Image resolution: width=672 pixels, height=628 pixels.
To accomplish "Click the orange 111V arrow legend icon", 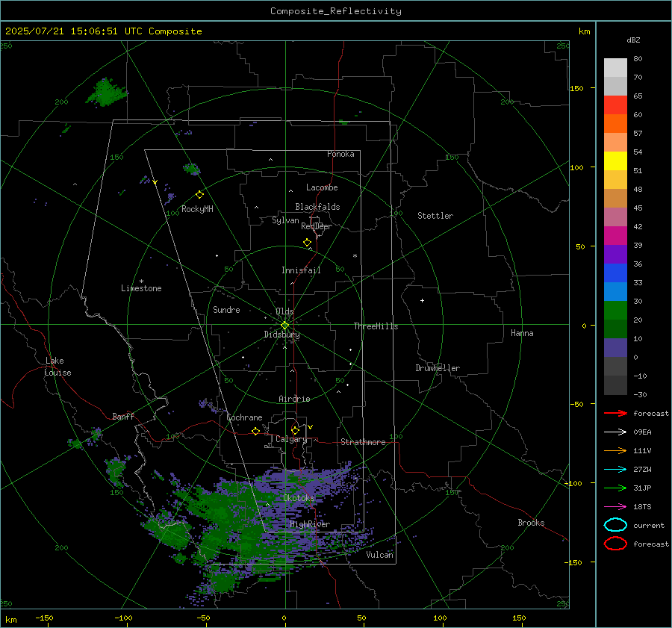I will [x=615, y=450].
